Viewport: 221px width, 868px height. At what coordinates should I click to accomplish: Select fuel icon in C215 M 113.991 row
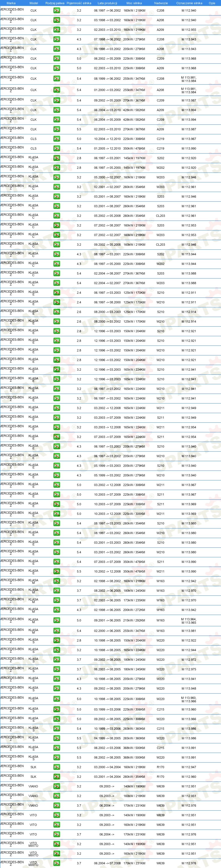tap(57, 748)
